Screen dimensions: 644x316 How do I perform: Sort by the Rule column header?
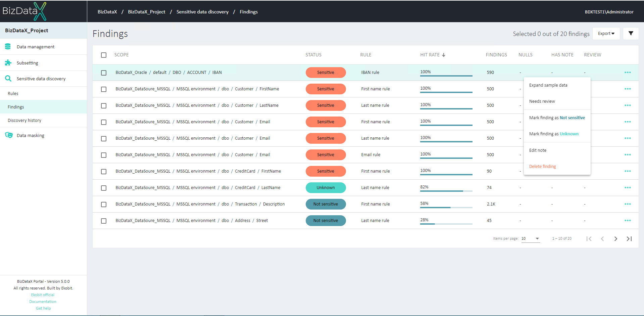pyautogui.click(x=366, y=55)
